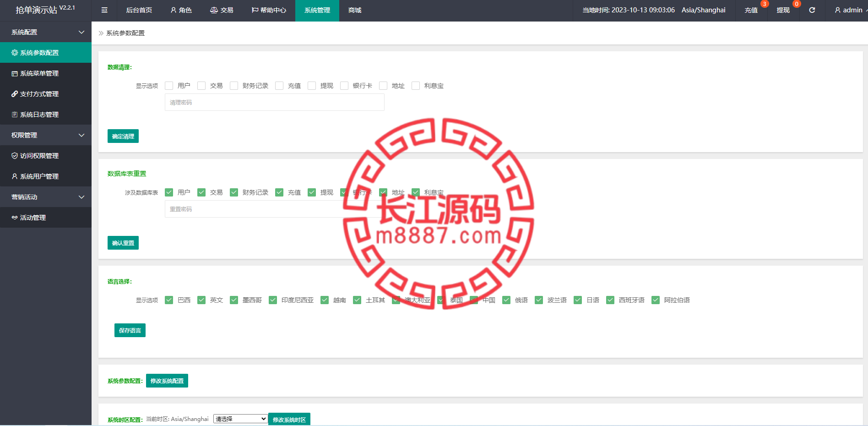The width and height of the screenshot is (868, 426).
Task: Check 地址 under 数据清理 options
Action: coord(383,86)
